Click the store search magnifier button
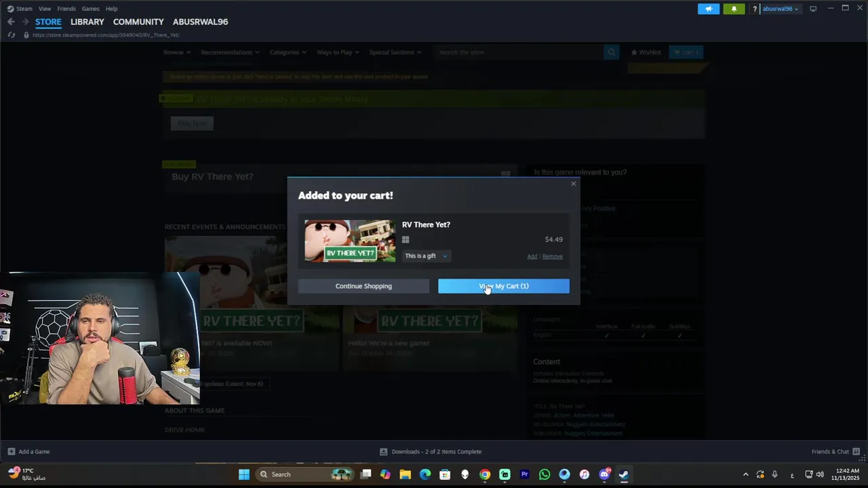This screenshot has width=868, height=488. tap(611, 52)
